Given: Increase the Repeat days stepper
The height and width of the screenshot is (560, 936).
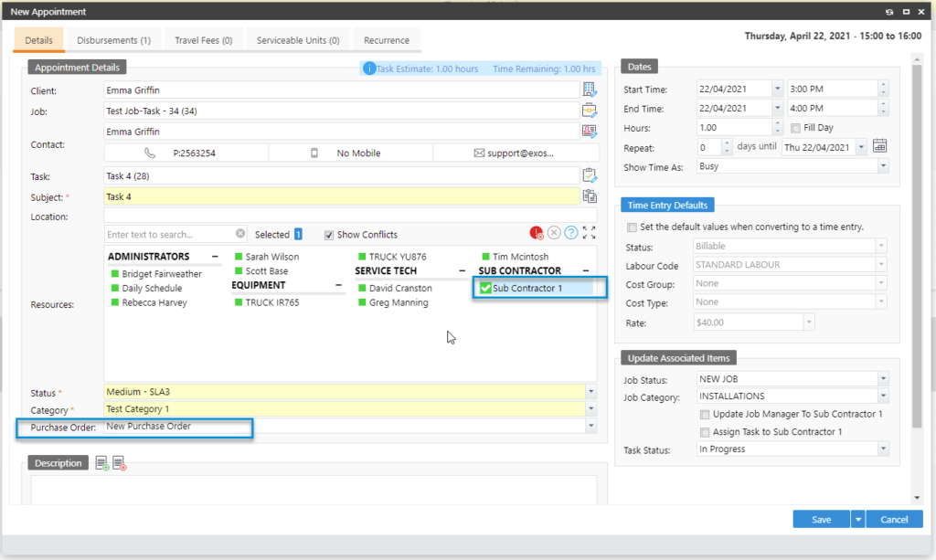Looking at the screenshot, I should [727, 143].
